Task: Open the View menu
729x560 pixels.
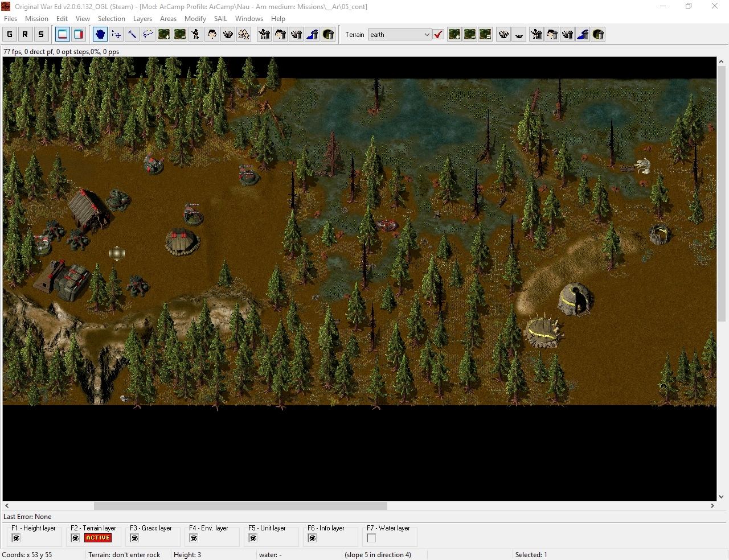Action: click(x=83, y=19)
